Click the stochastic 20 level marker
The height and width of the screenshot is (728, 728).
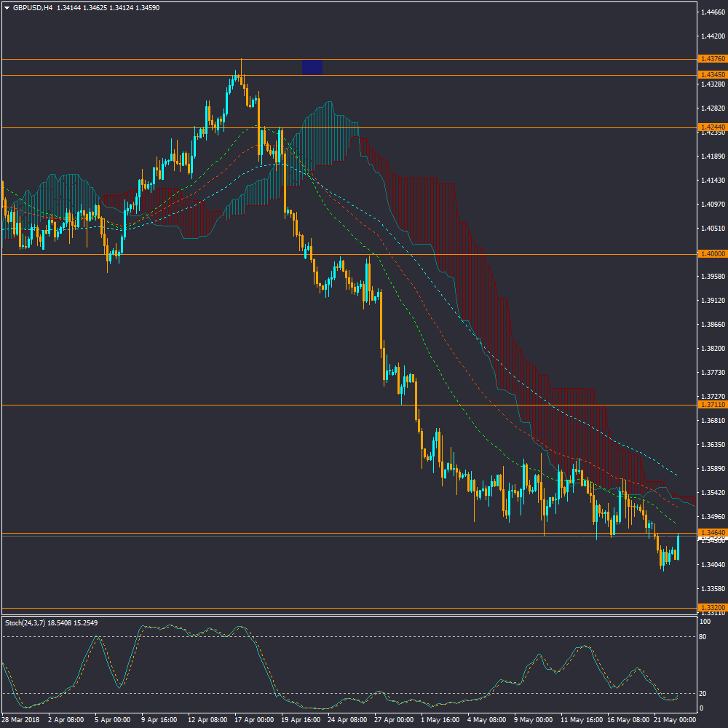(x=703, y=693)
